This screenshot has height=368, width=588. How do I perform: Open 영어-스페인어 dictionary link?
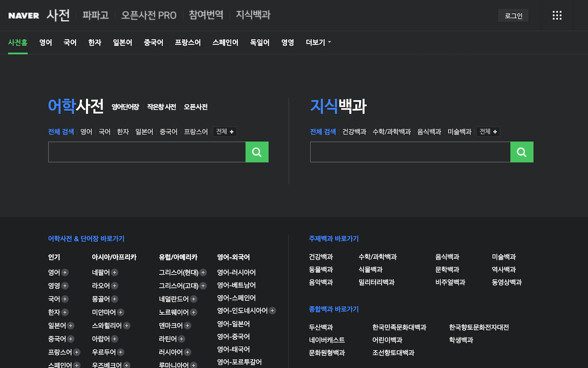tap(237, 298)
